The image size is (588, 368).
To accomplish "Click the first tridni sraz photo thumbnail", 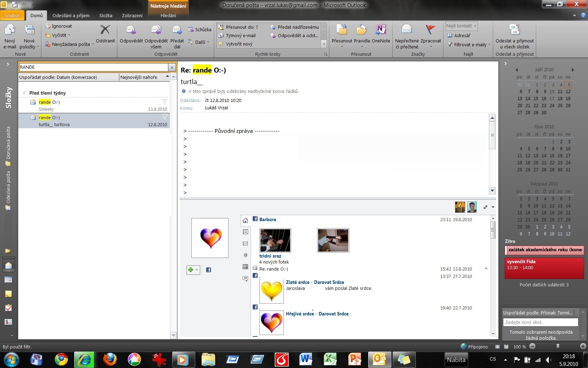I will (275, 240).
